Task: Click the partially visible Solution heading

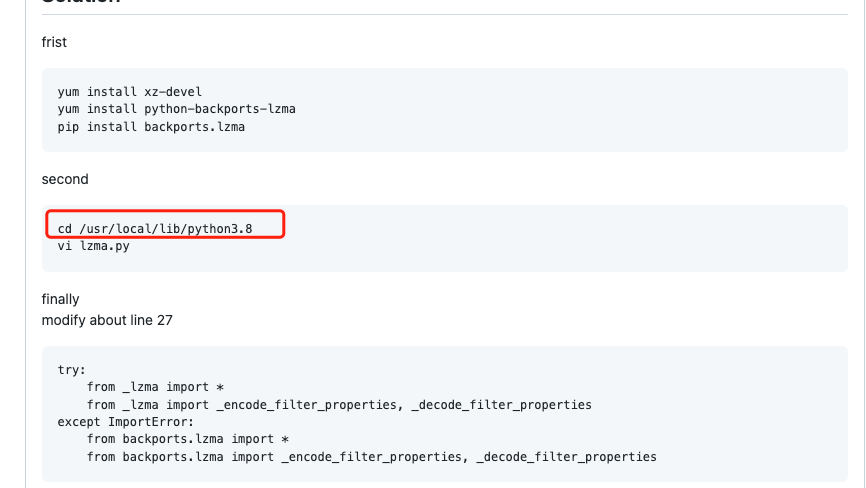Action: point(80,3)
